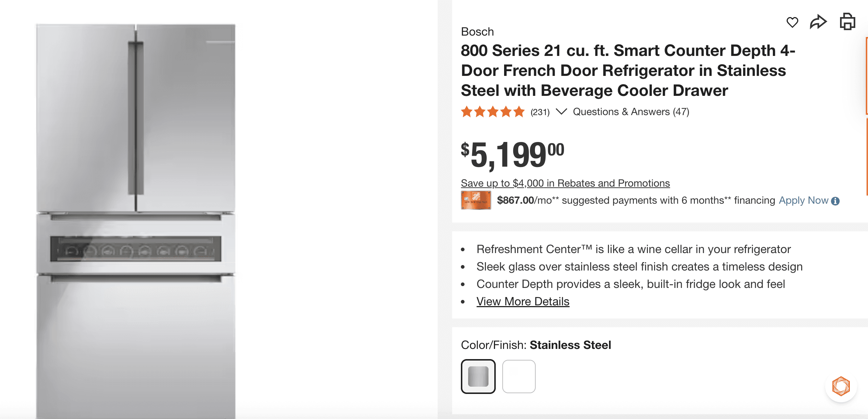The image size is (868, 419).
Task: Add refrigerator to favorites with heart icon
Action: (x=792, y=22)
